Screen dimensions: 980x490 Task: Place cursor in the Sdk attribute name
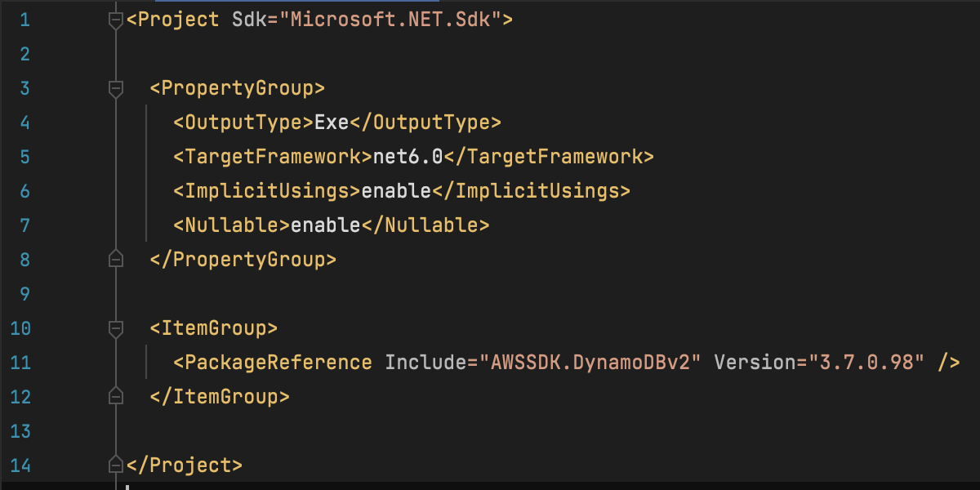click(249, 20)
